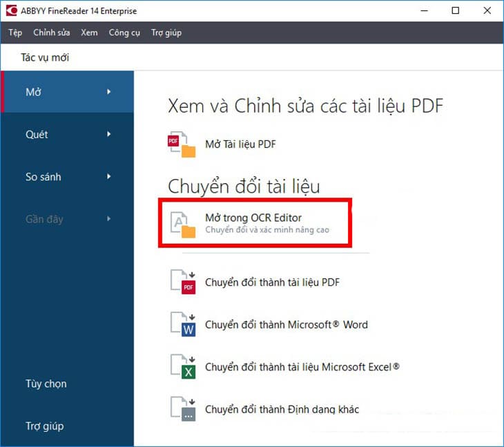504x447 pixels.
Task: Click the ABBYY FineReader logo icon
Action: [x=11, y=10]
